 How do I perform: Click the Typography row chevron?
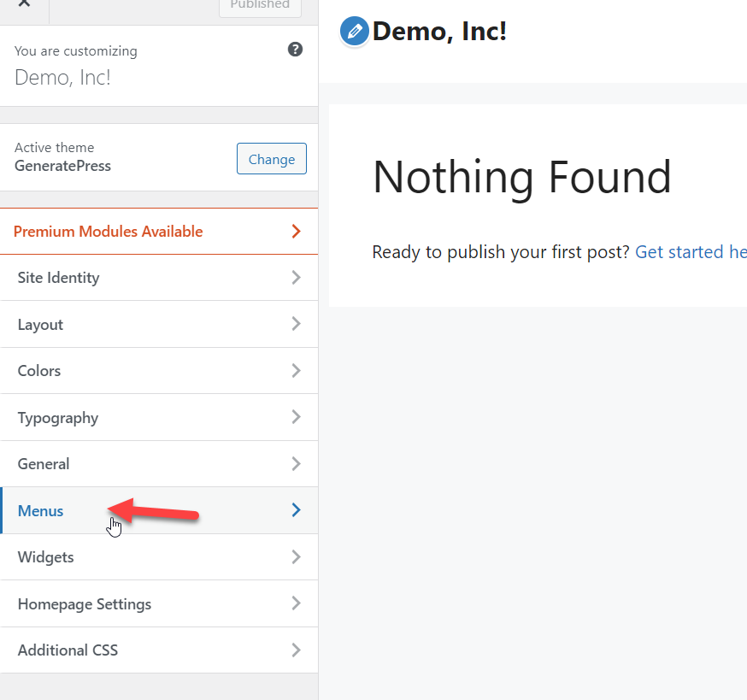tap(296, 417)
